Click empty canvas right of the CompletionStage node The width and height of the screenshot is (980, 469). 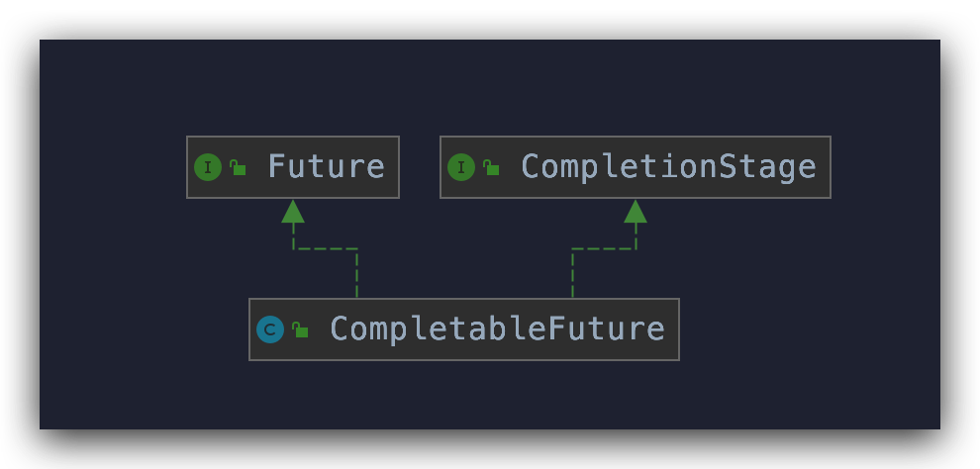[884, 167]
